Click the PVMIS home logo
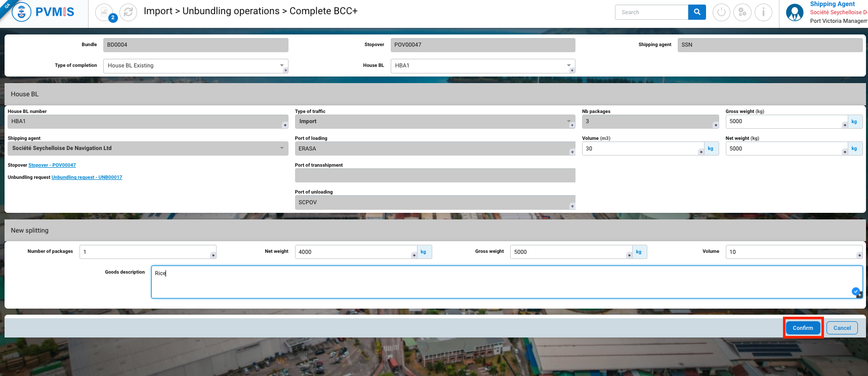 coord(44,12)
